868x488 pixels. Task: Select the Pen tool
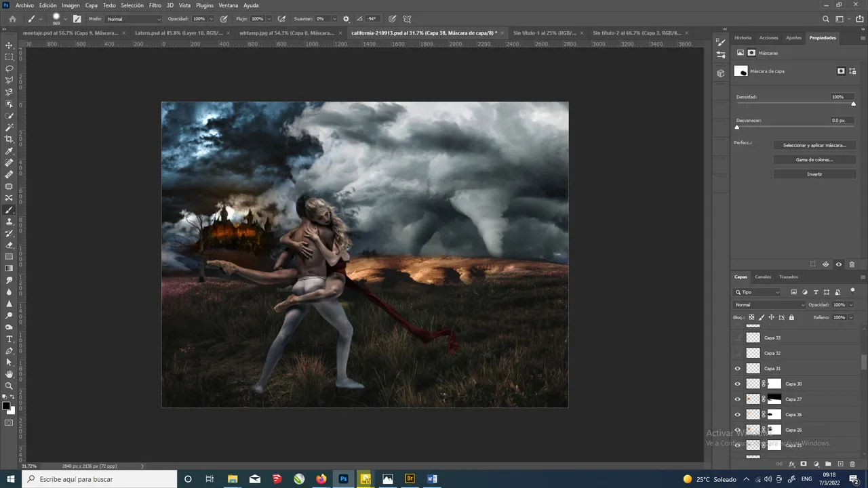(9, 351)
